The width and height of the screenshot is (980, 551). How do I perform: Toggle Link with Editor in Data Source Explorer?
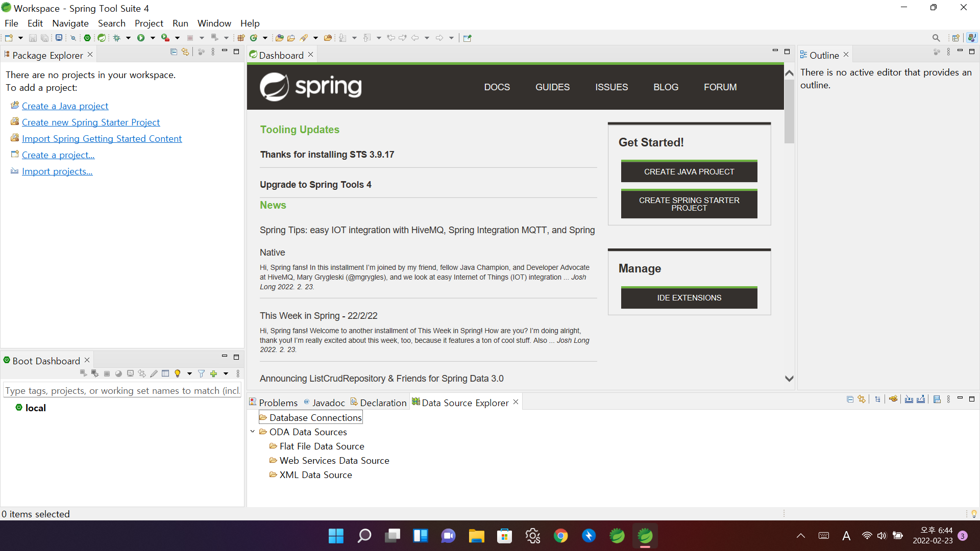tap(862, 399)
